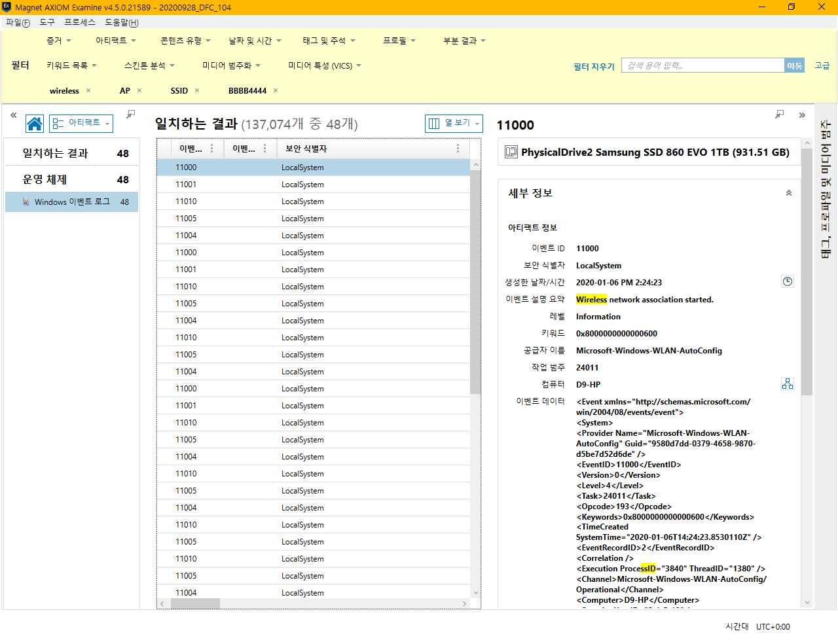Expand the 날짜 및 시간 filter
This screenshot has width=838, height=644.
(x=255, y=41)
